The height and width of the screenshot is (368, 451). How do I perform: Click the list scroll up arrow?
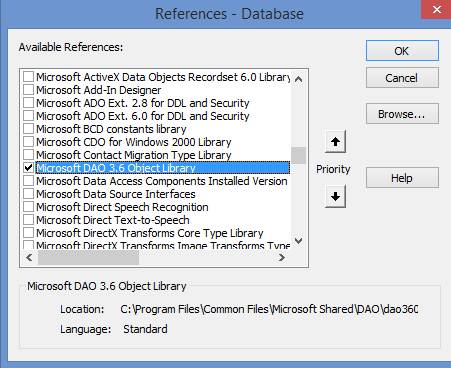[x=299, y=79]
